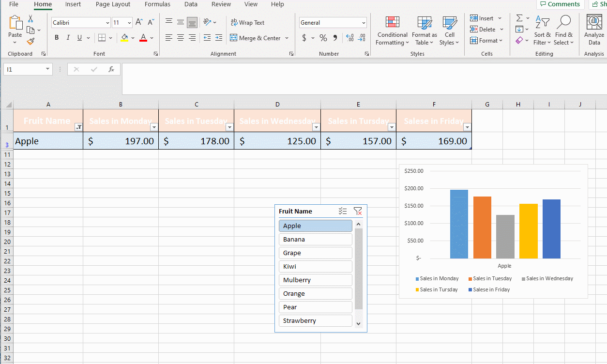The width and height of the screenshot is (607, 364).
Task: Open Analyze Data
Action: click(x=594, y=30)
